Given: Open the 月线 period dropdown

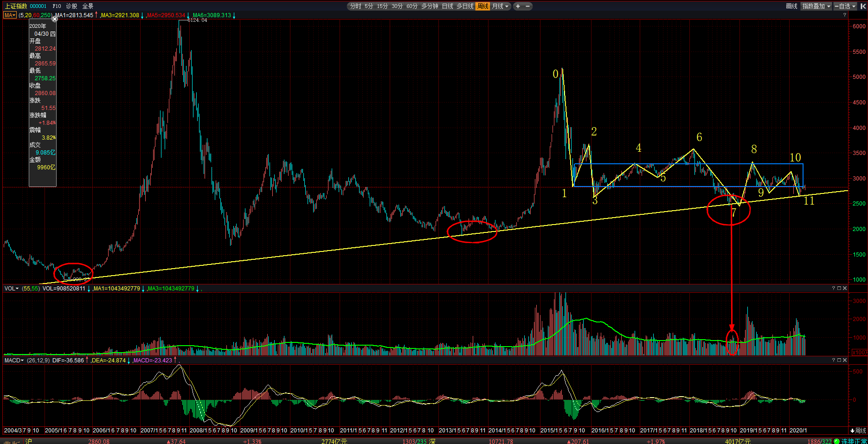Looking at the screenshot, I should point(500,6).
